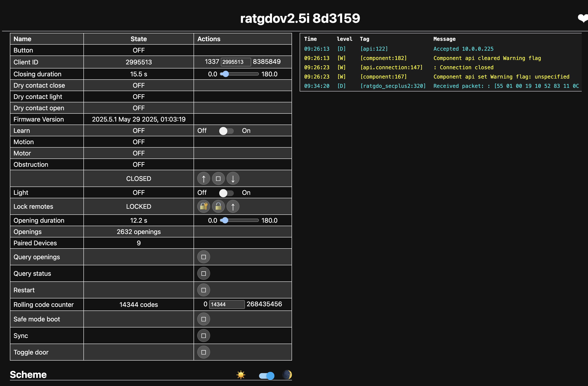Turn on the Light switch
This screenshot has height=386, width=588.
226,193
